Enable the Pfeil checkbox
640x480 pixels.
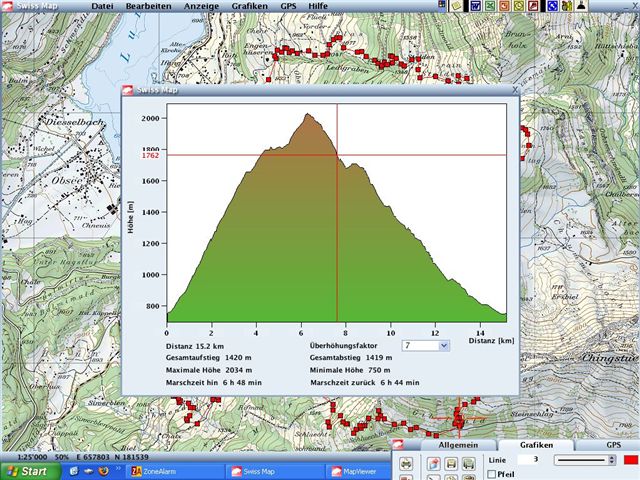click(493, 474)
